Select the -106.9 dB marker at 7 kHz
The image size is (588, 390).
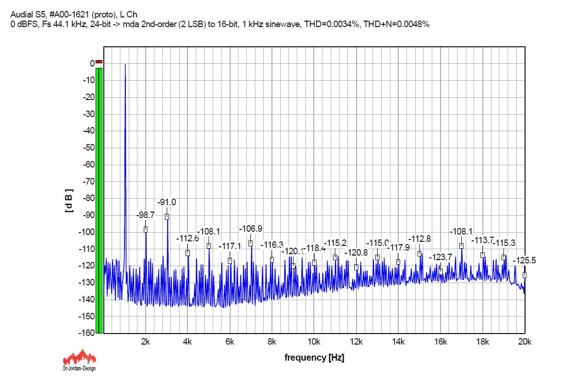pyautogui.click(x=251, y=243)
